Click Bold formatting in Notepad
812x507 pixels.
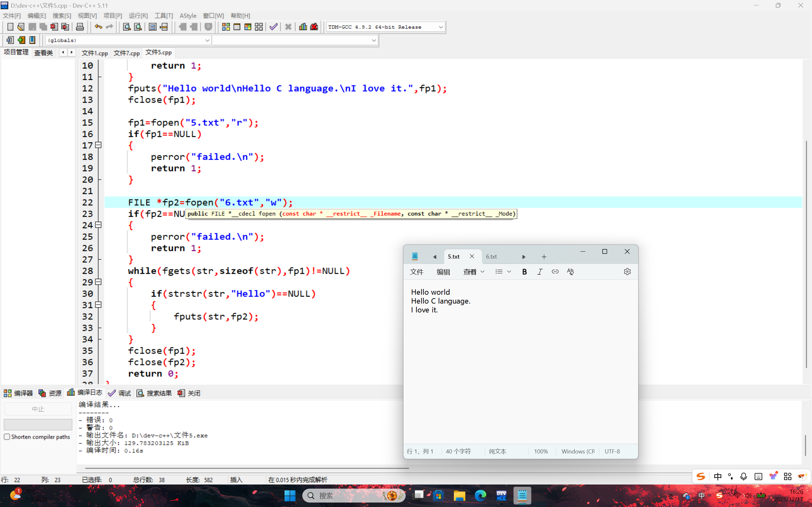524,272
